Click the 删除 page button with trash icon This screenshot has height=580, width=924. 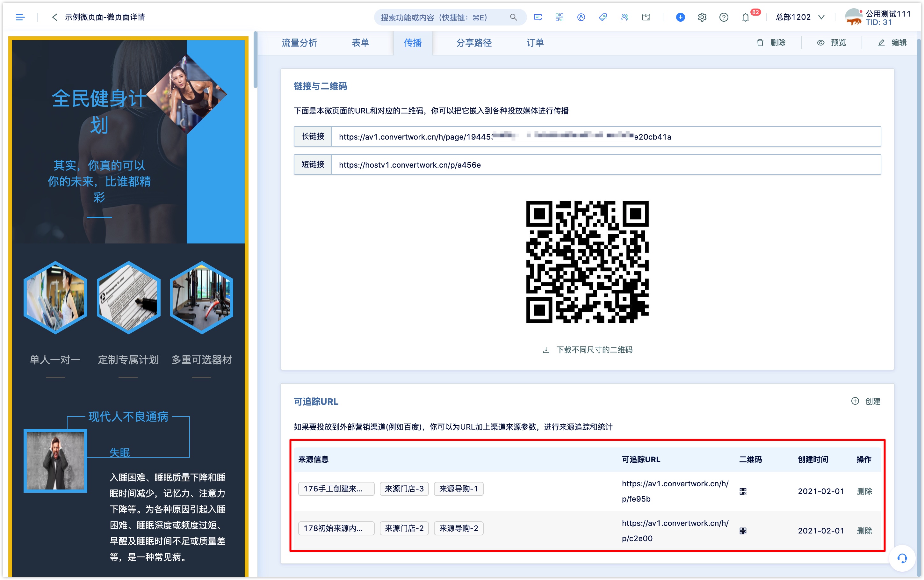click(x=771, y=43)
